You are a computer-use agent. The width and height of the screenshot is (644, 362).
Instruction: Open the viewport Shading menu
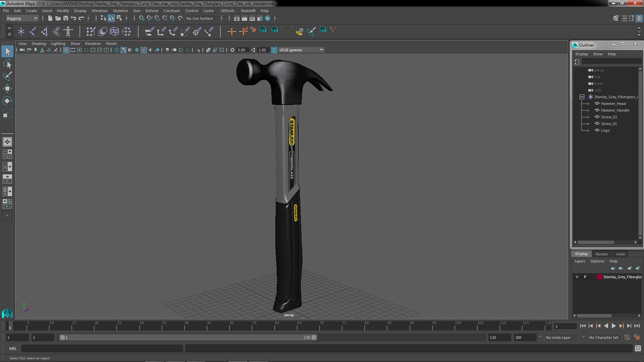(39, 44)
